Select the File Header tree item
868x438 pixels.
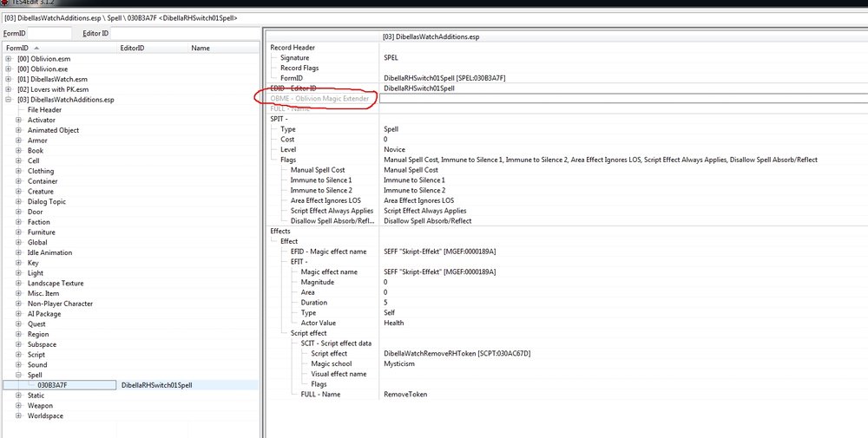tap(45, 110)
